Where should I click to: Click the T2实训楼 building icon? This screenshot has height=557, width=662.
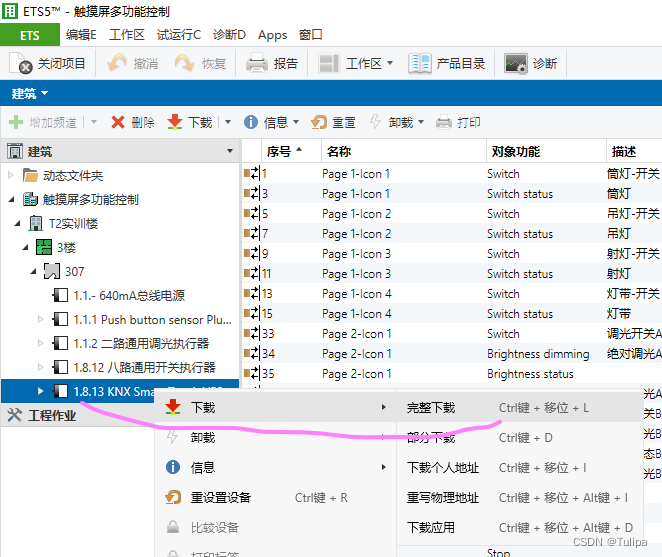coord(36,223)
